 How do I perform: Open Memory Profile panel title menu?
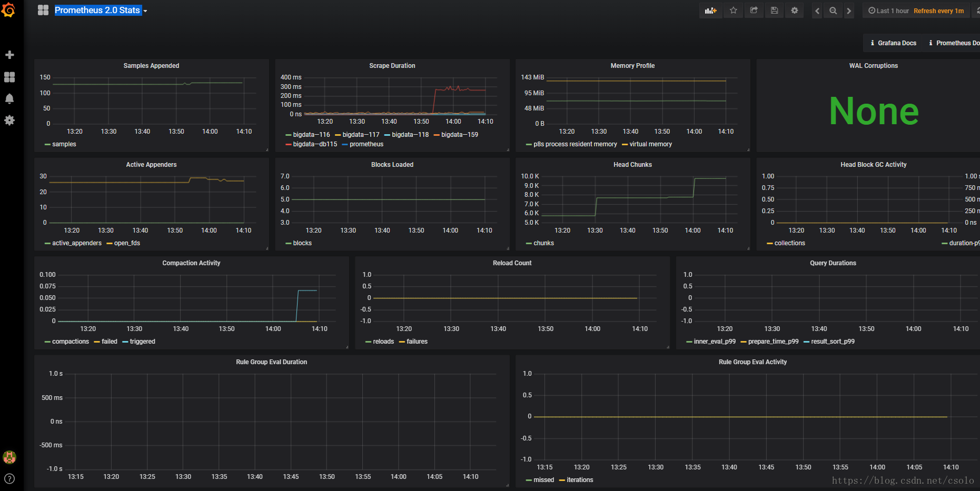[632, 66]
